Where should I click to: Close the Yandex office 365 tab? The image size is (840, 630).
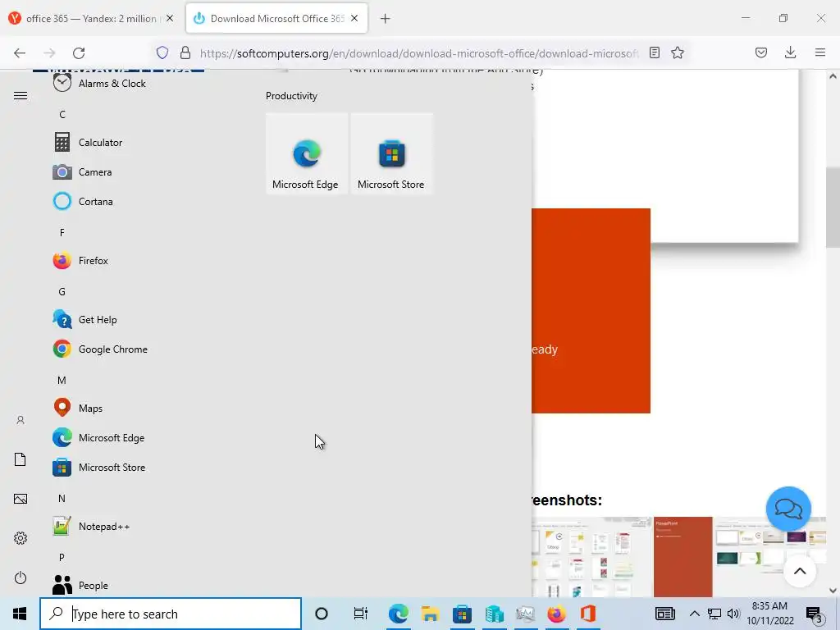(170, 18)
